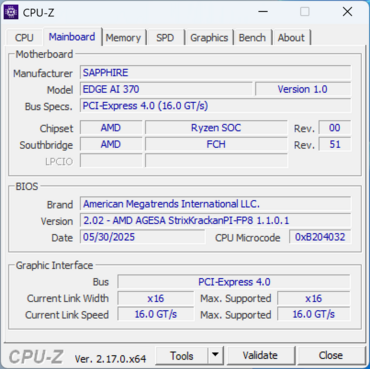Switch to the Memory tab
The image size is (370, 369).
[123, 38]
